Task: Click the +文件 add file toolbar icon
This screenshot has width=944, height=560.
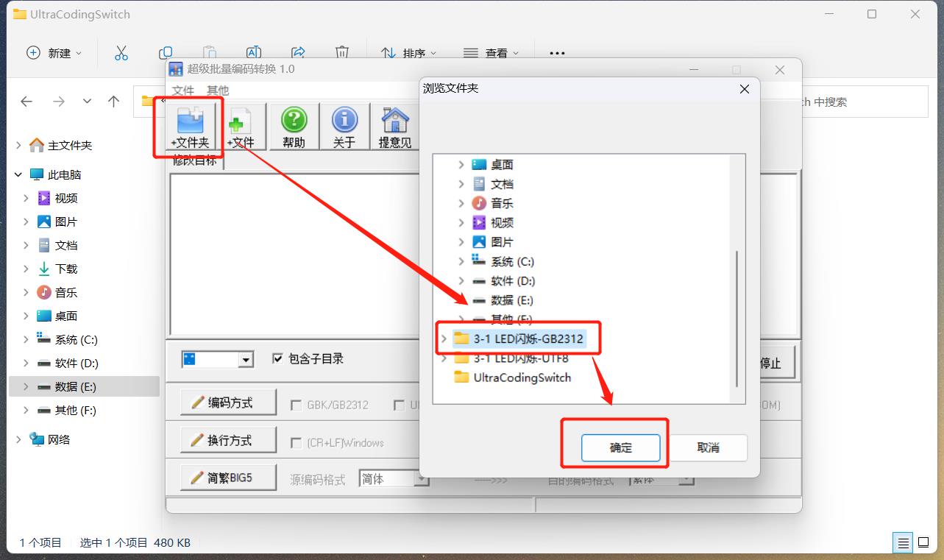Action: 241,127
